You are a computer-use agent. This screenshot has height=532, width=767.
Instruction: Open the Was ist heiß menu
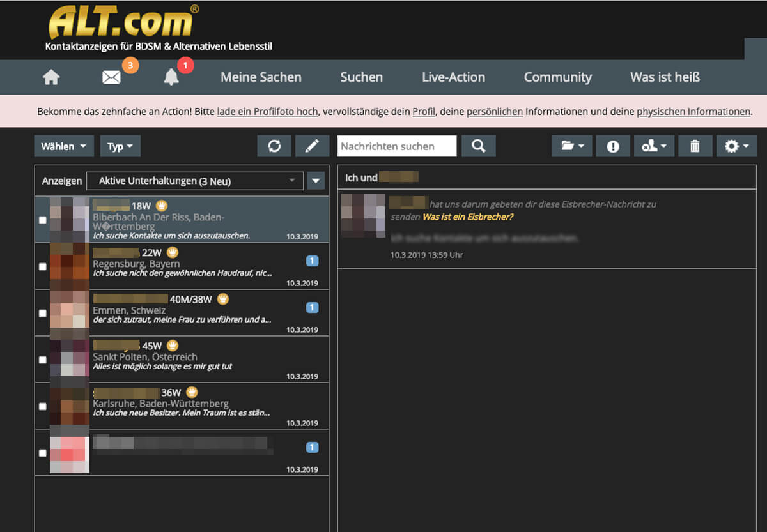pyautogui.click(x=665, y=77)
